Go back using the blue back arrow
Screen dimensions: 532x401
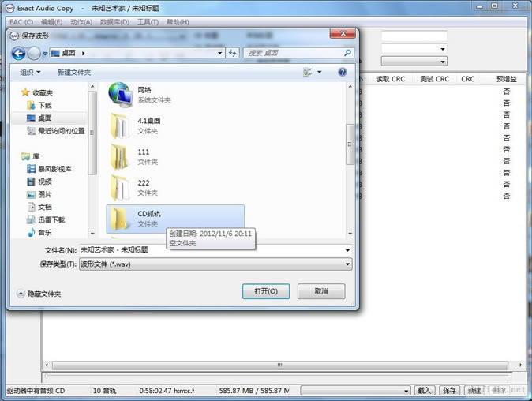coord(18,53)
